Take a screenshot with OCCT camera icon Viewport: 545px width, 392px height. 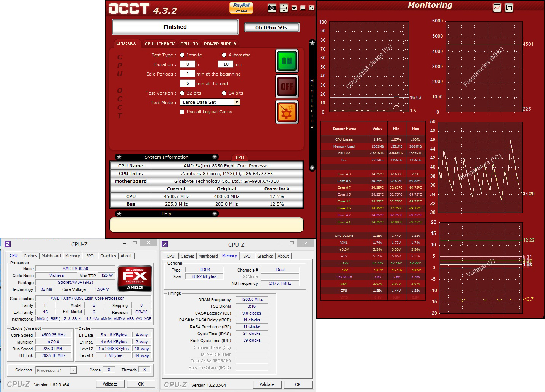point(272,8)
